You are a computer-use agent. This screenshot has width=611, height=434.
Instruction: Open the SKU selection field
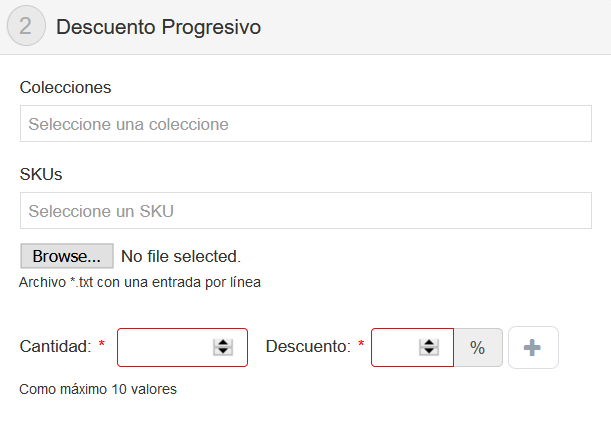[305, 211]
